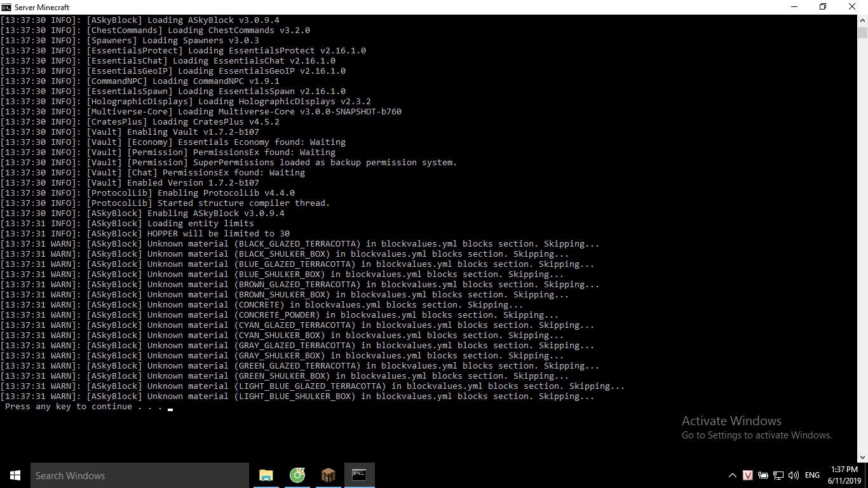
Task: Open File Explorer from the taskbar
Action: click(266, 475)
